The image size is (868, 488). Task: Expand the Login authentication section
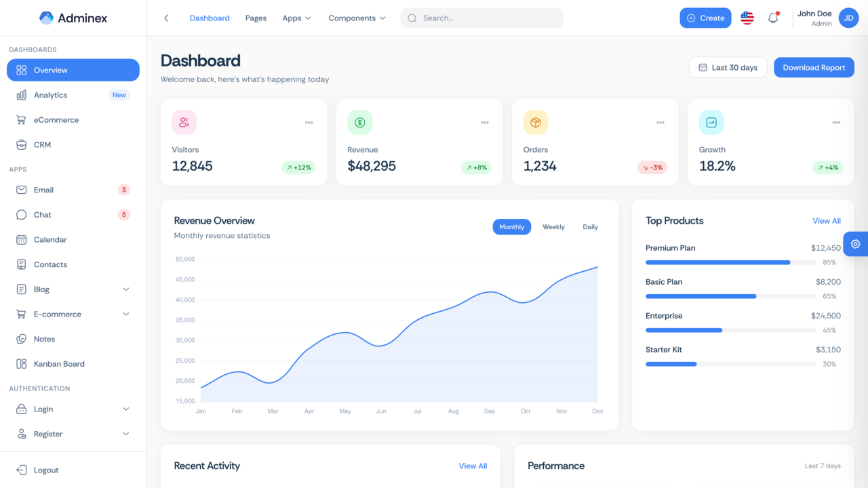click(125, 409)
